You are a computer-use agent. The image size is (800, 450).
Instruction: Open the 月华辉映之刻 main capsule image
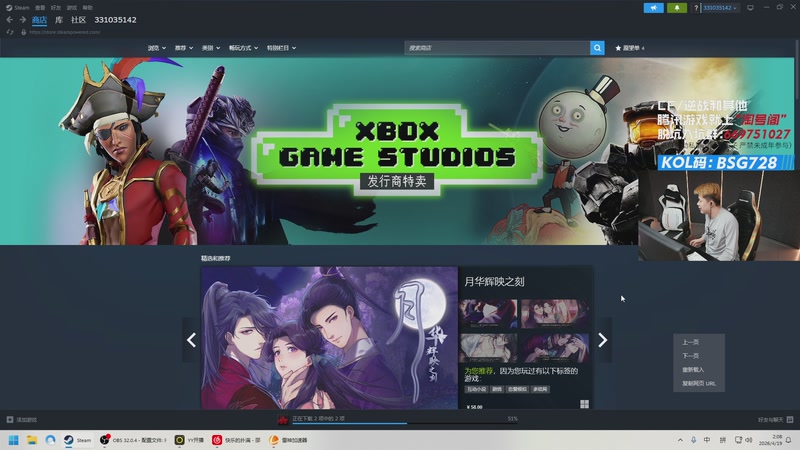click(330, 338)
